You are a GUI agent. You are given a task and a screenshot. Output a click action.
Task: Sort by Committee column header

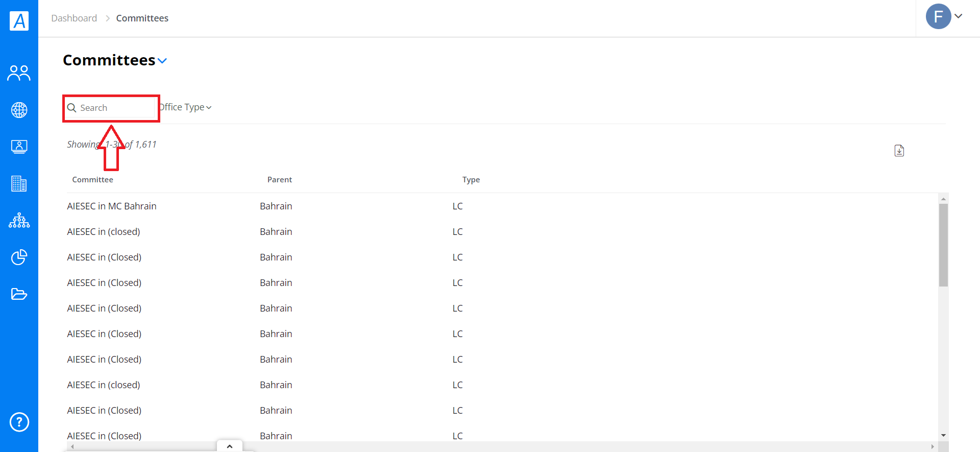tap(92, 180)
